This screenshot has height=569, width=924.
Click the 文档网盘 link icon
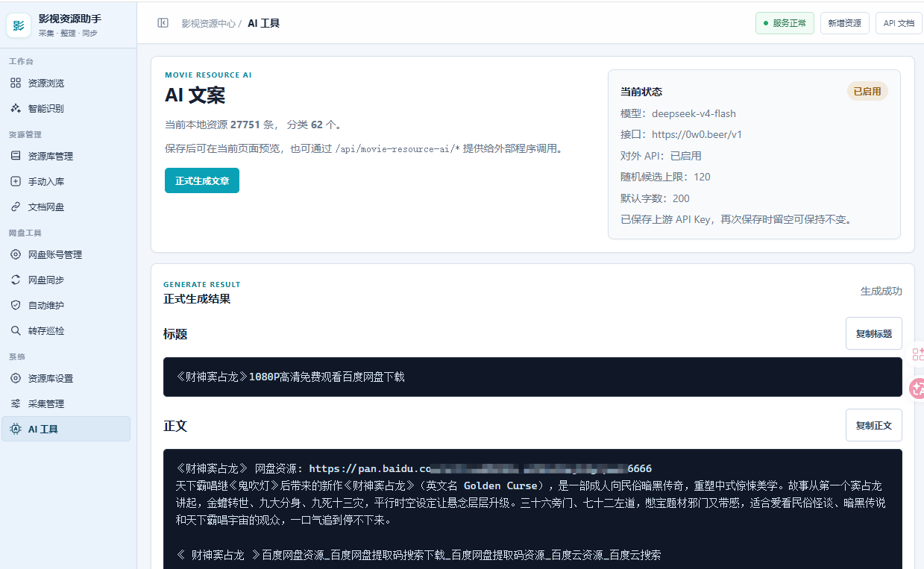(x=16, y=207)
